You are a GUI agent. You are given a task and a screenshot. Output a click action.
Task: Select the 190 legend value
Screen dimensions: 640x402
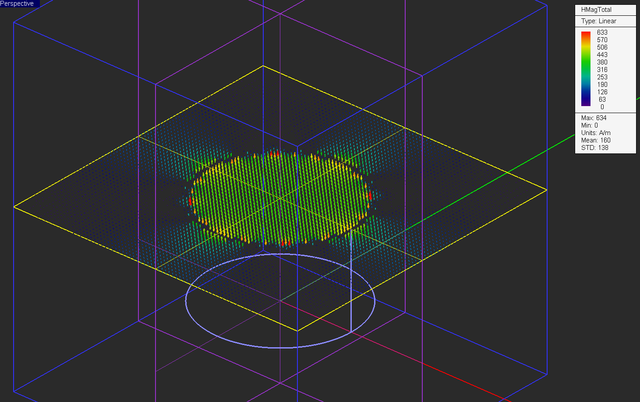coord(602,84)
